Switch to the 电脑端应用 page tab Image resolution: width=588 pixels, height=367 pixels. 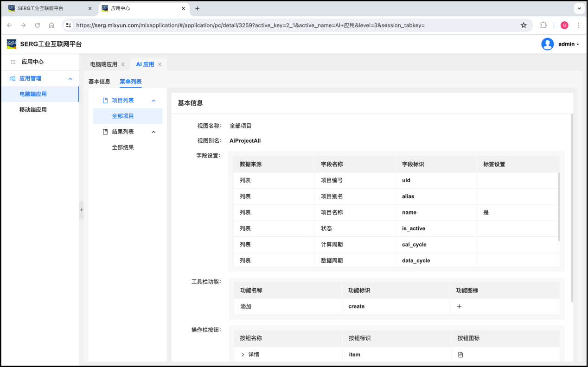tap(103, 64)
